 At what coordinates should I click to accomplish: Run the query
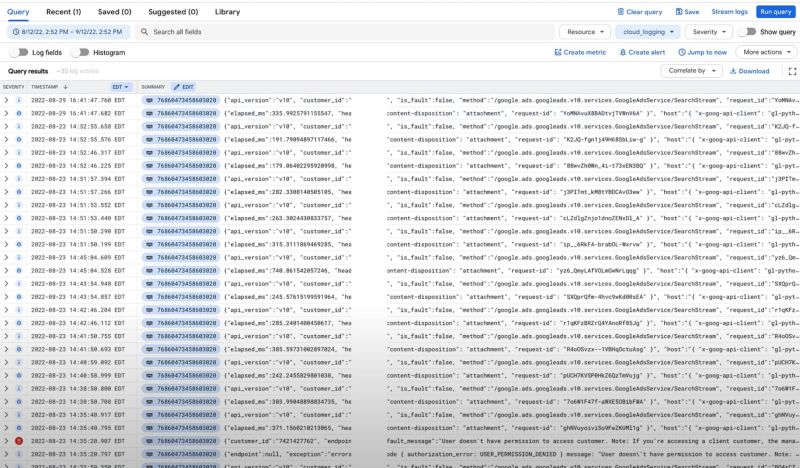pyautogui.click(x=775, y=12)
